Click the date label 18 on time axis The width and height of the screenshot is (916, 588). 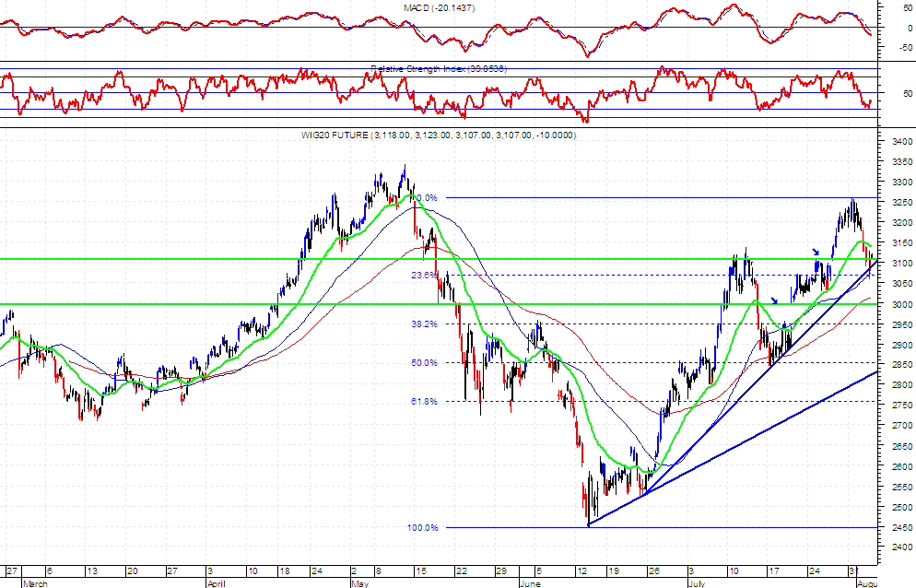pyautogui.click(x=285, y=571)
